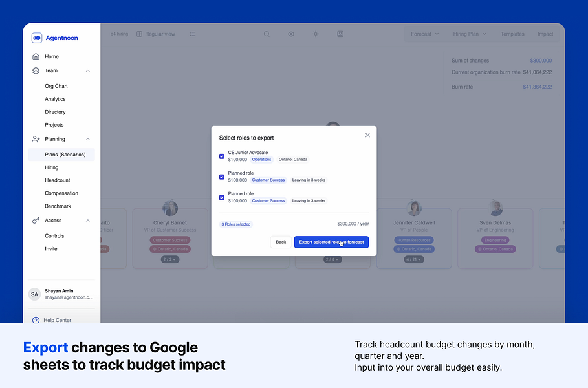Click the shayan@agentnoon email text

pos(69,297)
